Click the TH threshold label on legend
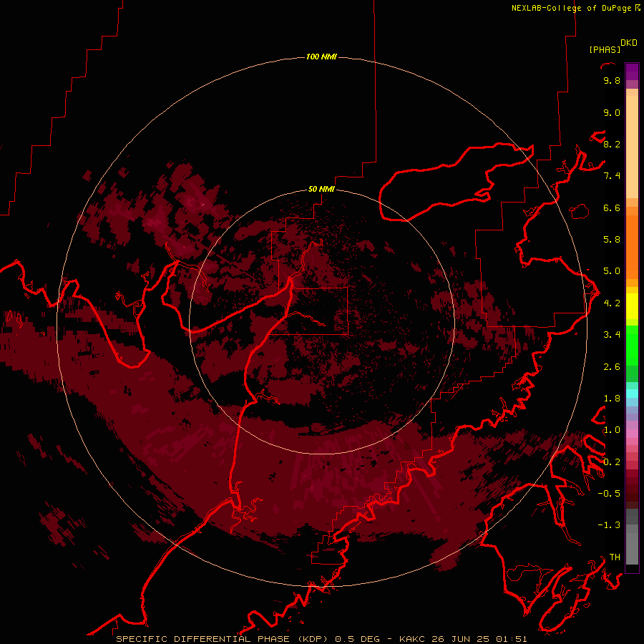 coord(615,557)
